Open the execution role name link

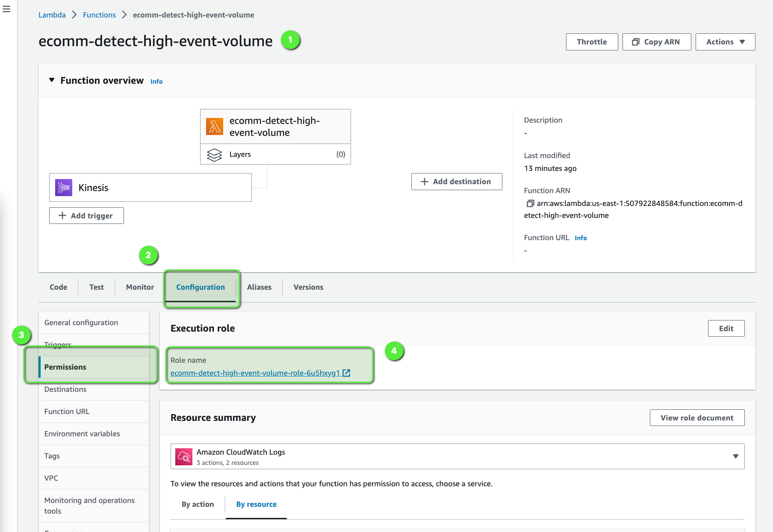[255, 373]
